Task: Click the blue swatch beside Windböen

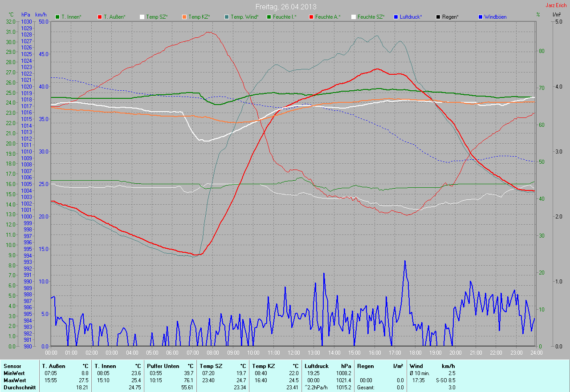Action: (x=480, y=17)
